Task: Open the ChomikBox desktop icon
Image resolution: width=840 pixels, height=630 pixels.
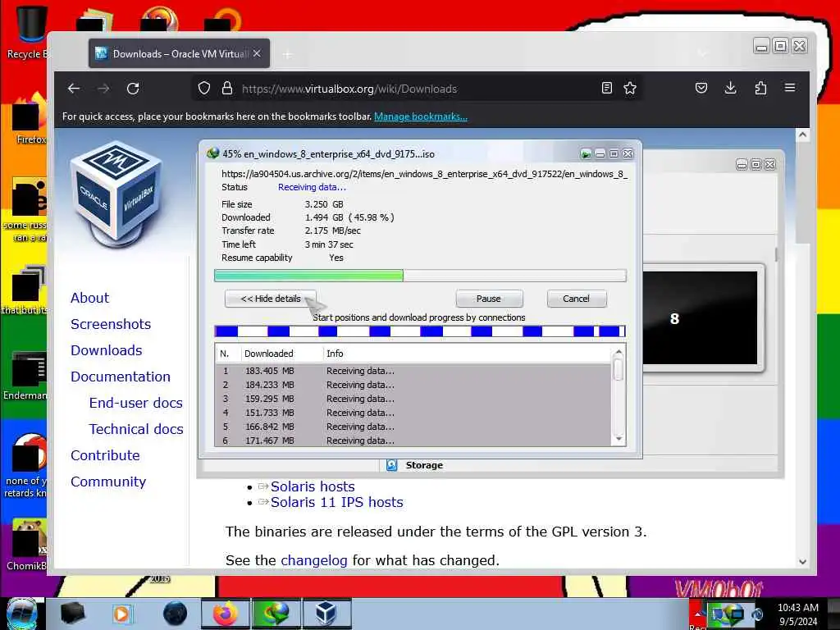Action: point(28,546)
